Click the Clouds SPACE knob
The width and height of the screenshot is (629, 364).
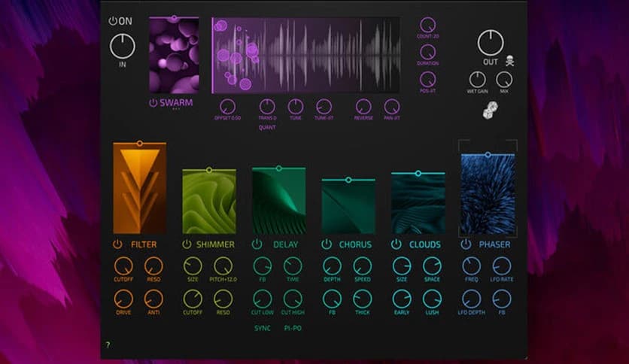pos(432,266)
